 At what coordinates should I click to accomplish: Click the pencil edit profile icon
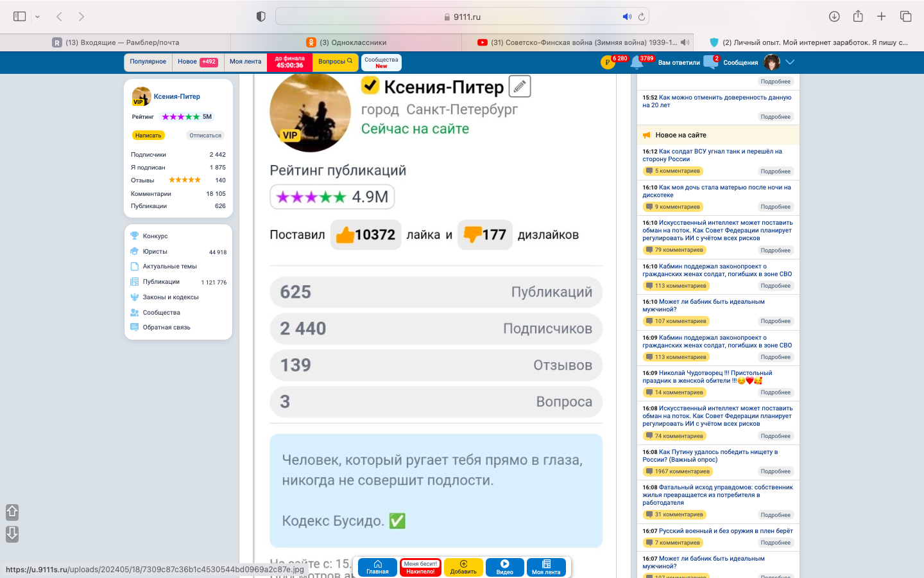[520, 86]
